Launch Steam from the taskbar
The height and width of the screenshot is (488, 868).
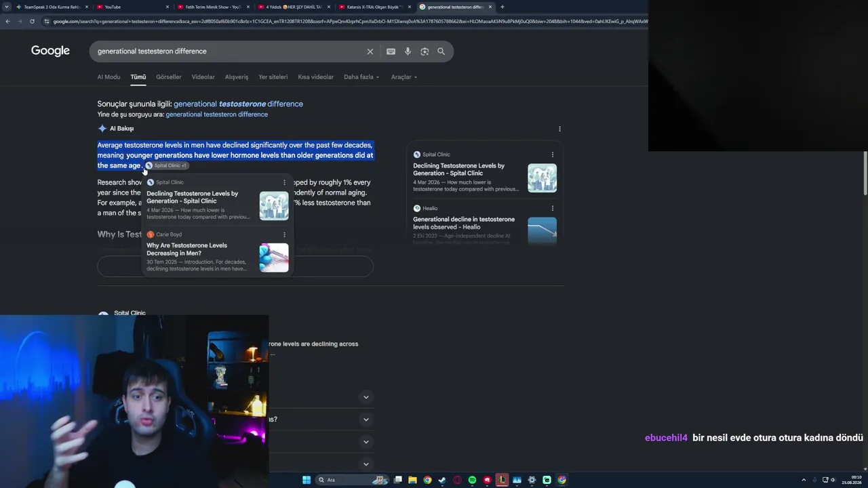pyautogui.click(x=442, y=480)
